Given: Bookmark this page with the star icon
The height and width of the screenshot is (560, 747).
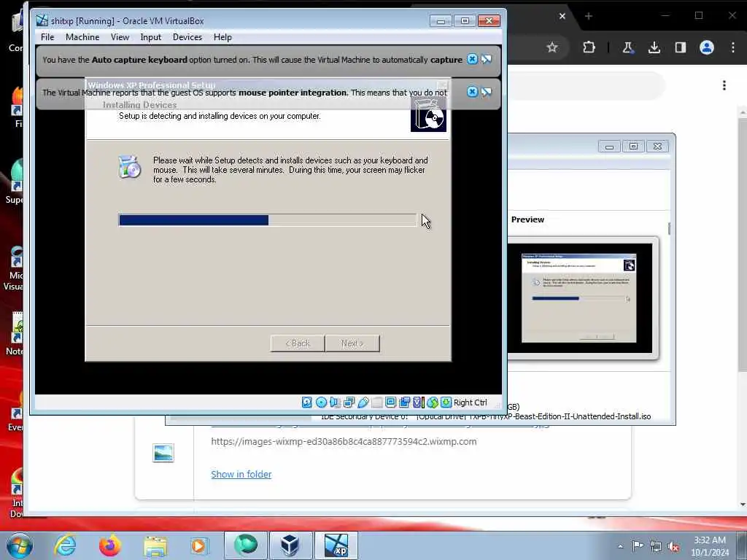Looking at the screenshot, I should [551, 47].
